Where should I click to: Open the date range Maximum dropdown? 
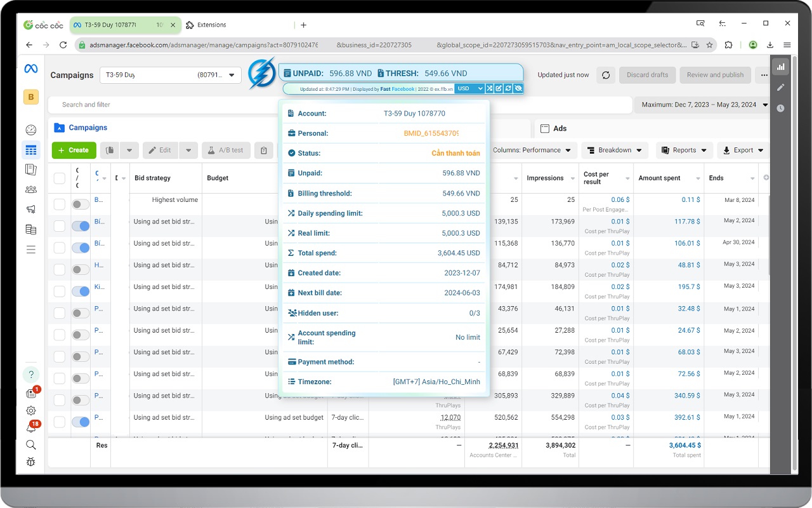pyautogui.click(x=702, y=105)
